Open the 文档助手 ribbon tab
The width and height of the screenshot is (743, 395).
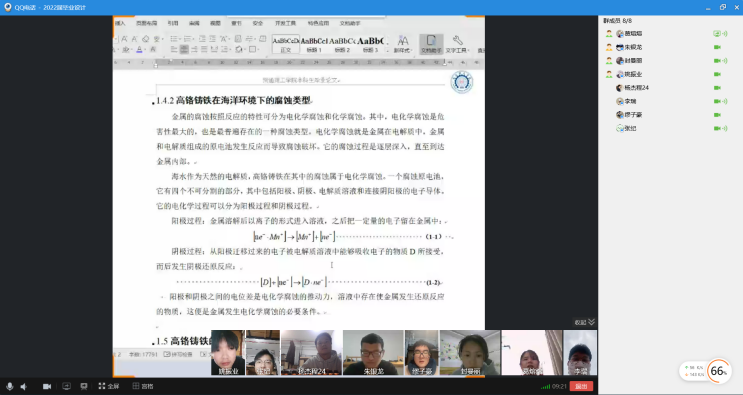[350, 23]
